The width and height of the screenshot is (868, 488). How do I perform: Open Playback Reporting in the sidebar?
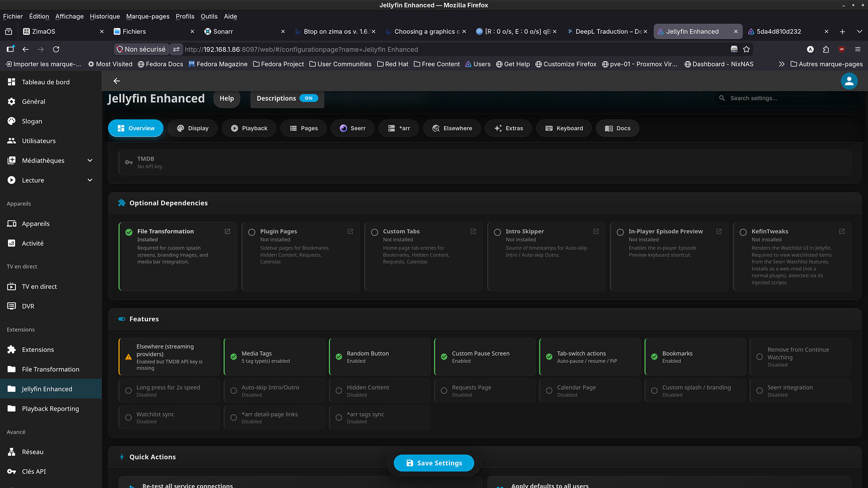coord(51,409)
